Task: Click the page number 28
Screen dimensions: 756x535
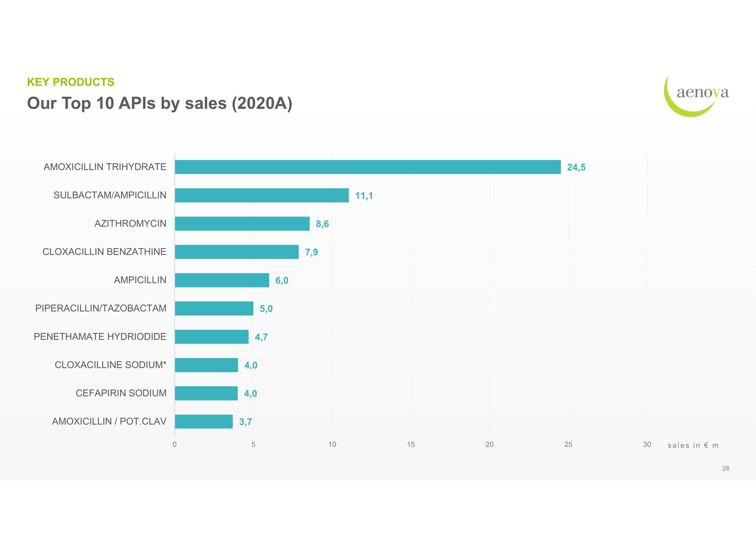Action: point(726,468)
